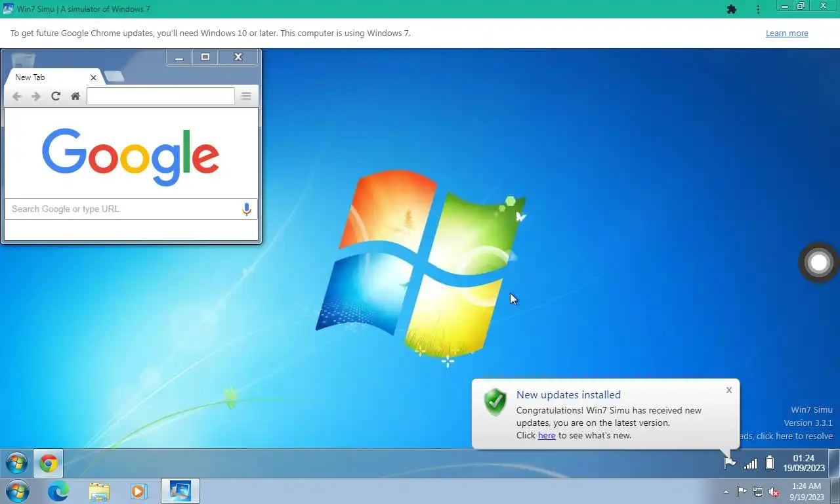Show hidden icons arrow in host tray
The width and height of the screenshot is (840, 504).
tap(726, 492)
